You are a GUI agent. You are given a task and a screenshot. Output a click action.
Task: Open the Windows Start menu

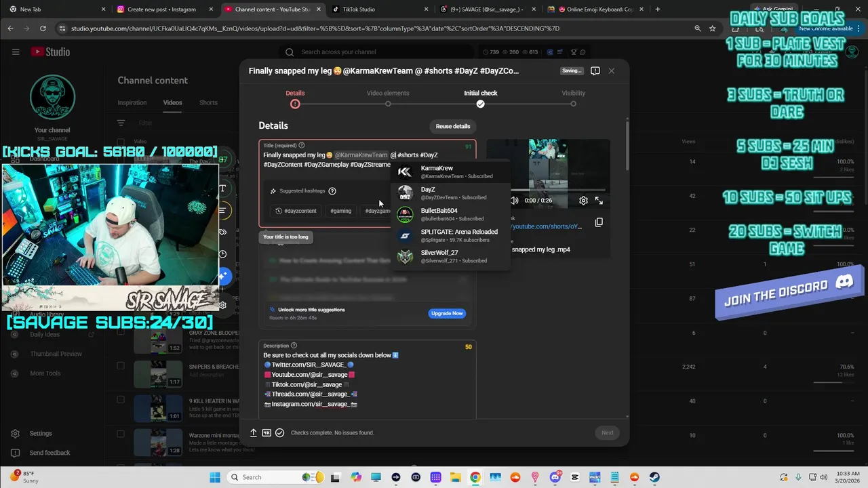[215, 477]
